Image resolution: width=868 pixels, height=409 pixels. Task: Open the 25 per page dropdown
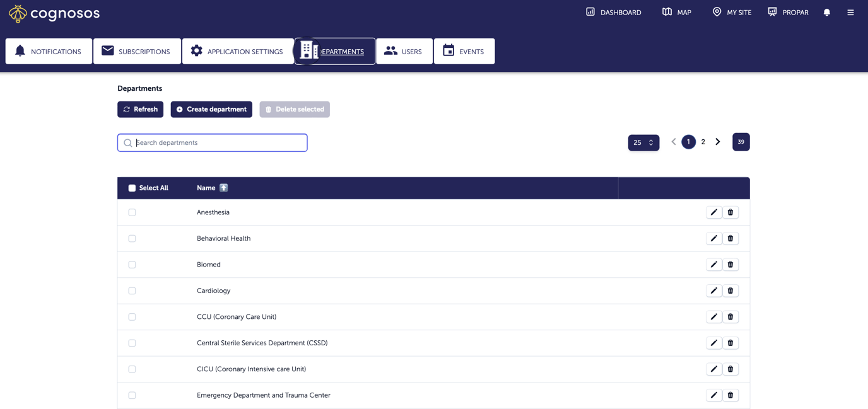coord(643,143)
